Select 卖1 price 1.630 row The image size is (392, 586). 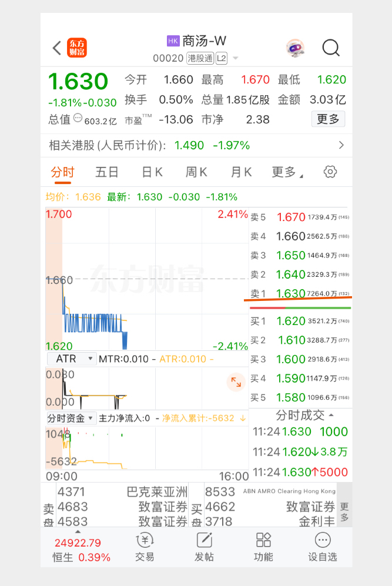300,293
